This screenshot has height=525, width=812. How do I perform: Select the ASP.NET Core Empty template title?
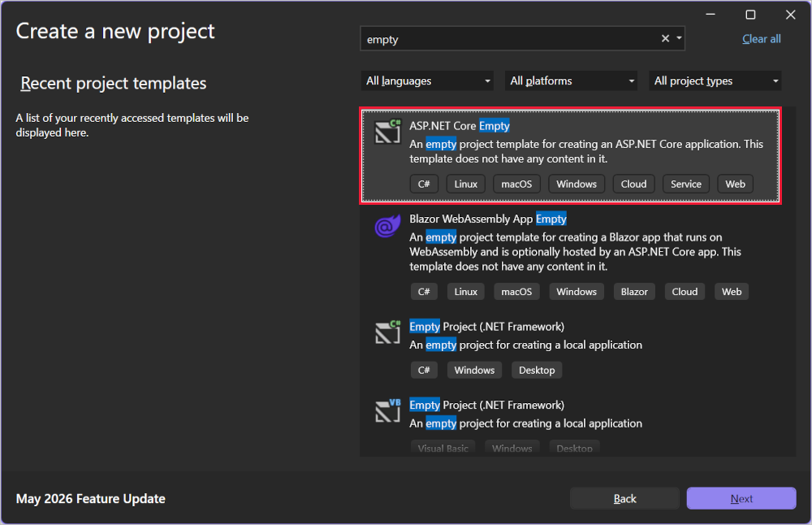tap(460, 126)
